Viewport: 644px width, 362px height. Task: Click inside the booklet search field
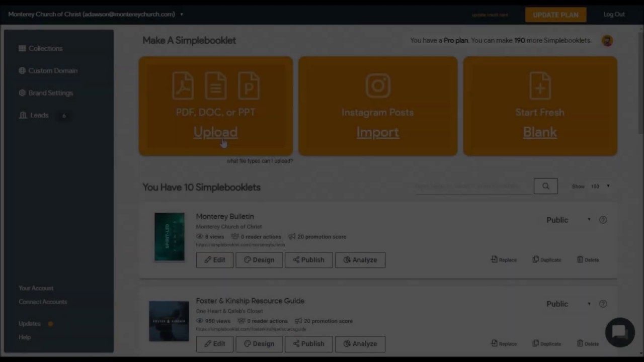pos(473,186)
